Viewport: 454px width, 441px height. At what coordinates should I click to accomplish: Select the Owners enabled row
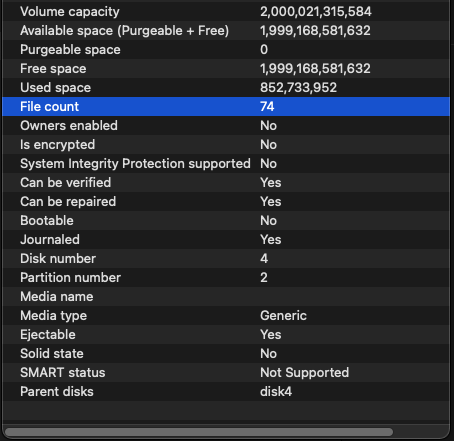coord(226,126)
